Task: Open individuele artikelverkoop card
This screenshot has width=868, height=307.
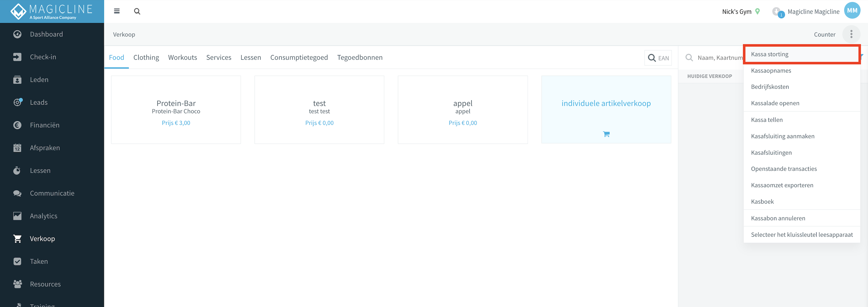Action: point(606,110)
